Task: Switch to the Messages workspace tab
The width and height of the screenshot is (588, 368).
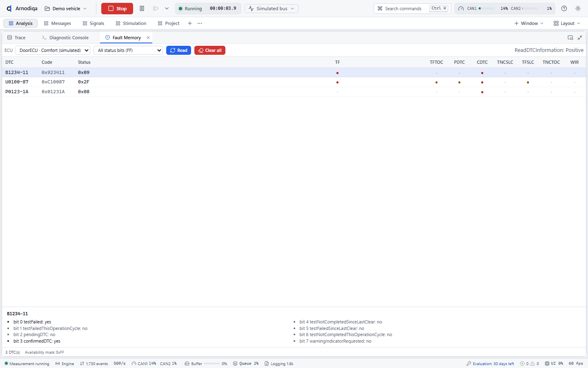Action: 57,23
